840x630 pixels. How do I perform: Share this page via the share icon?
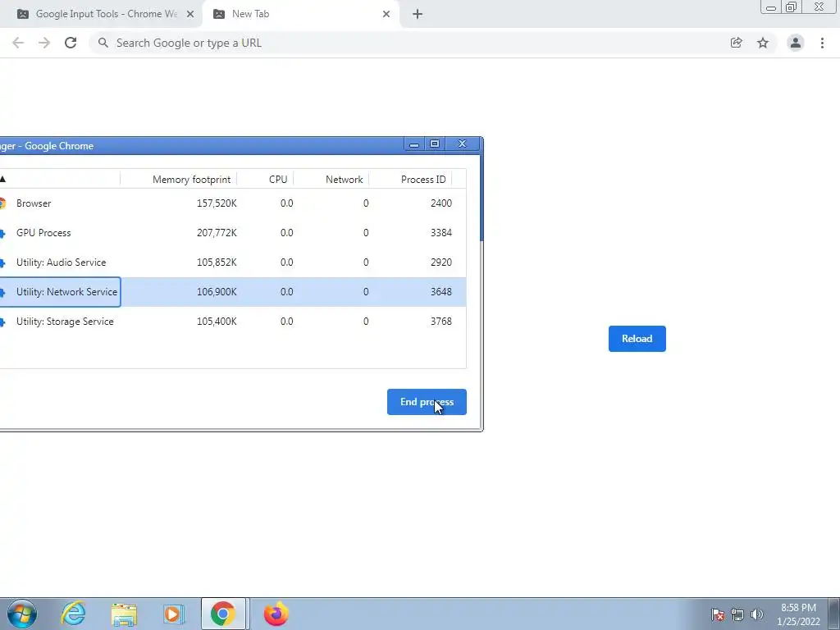[x=736, y=43]
